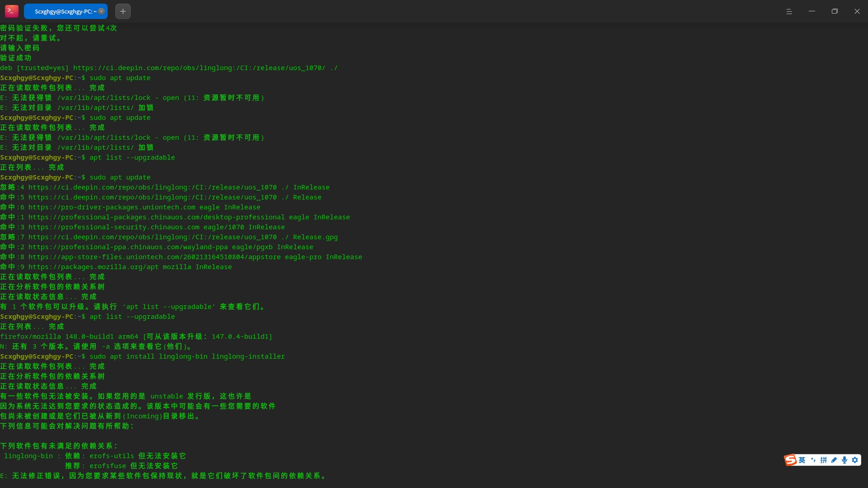Click the Sogou input method S logo
The height and width of the screenshot is (488, 868).
coord(791,460)
